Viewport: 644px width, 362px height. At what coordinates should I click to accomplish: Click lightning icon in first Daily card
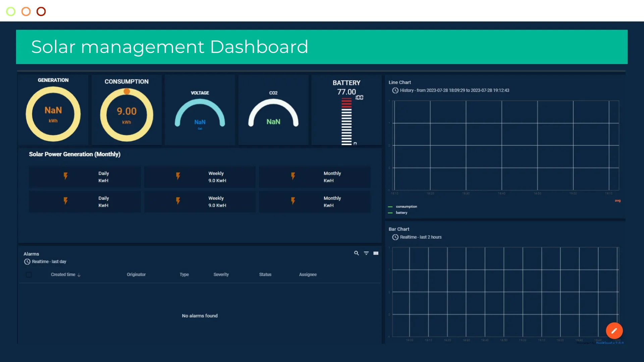coord(66,176)
